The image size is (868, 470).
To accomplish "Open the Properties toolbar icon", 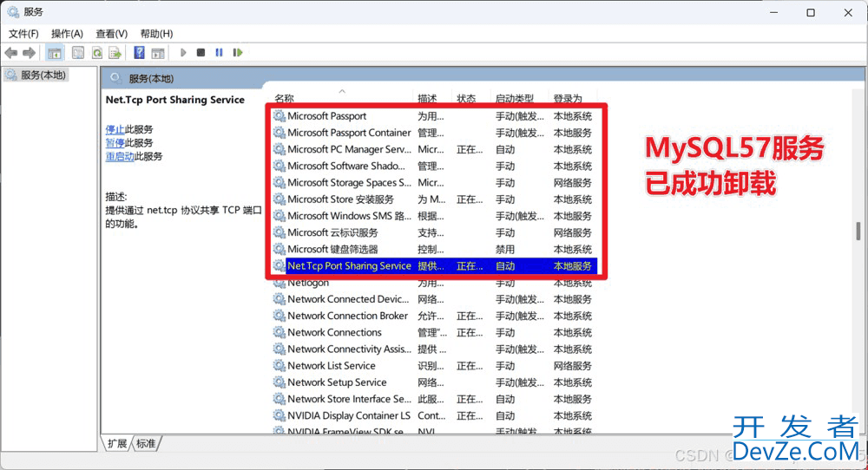I will [78, 53].
